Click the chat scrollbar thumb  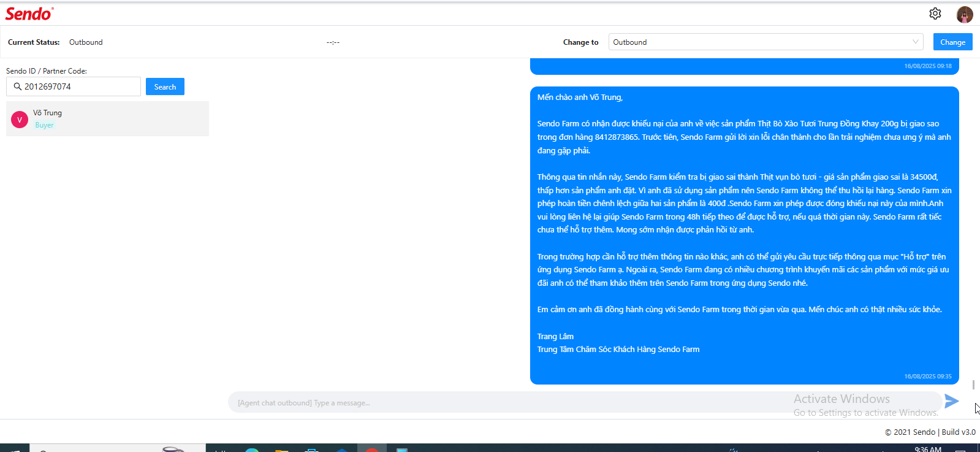point(973,385)
